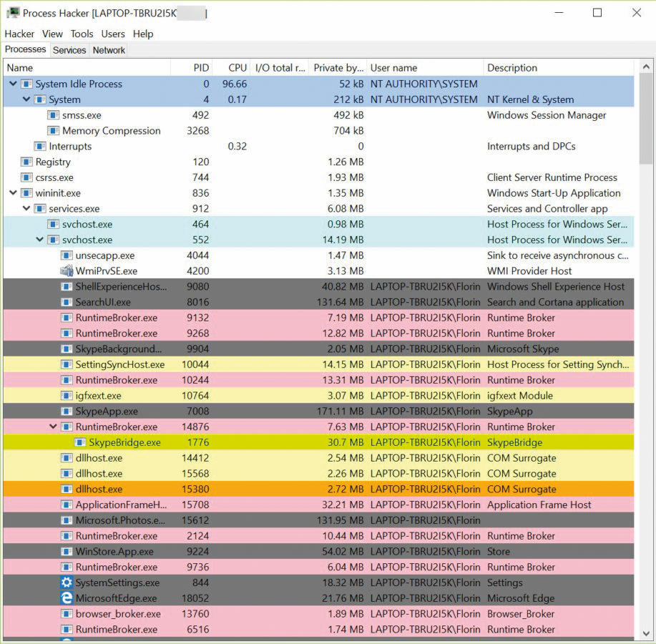Viewport: 656px width, 644px height.
Task: Collapse the svchost.exe 552 node
Action: click(x=40, y=240)
